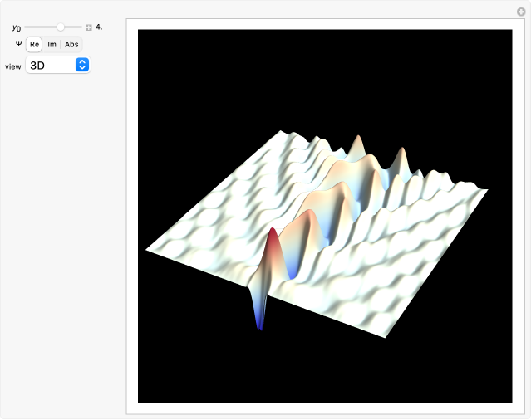Viewport: 531px width, 420px height.
Task: Click the 3D text in view popup menu
Action: 38,65
